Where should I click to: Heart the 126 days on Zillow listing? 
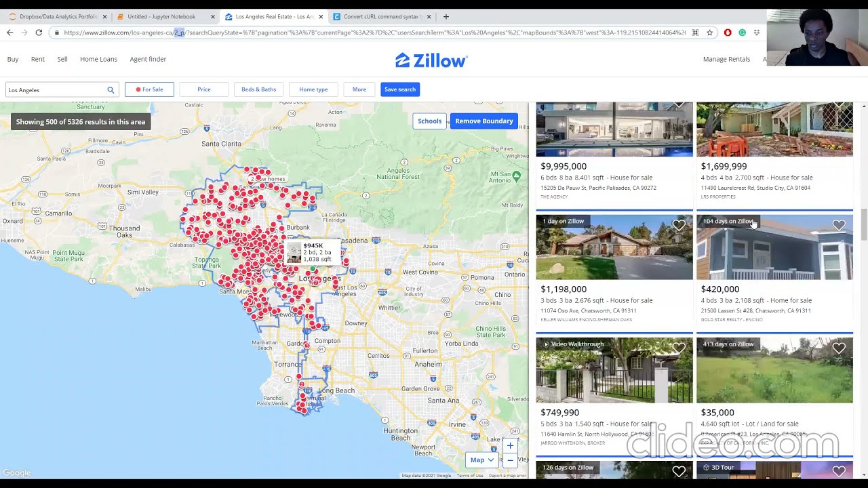tap(679, 471)
